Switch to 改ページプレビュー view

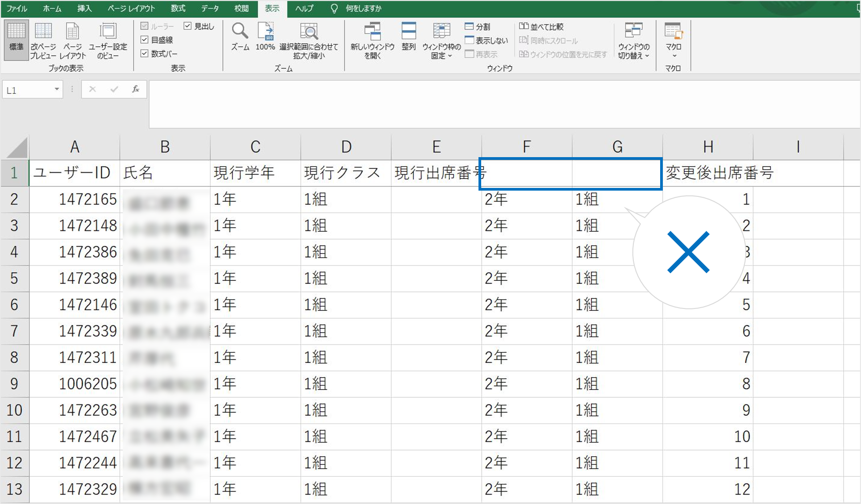click(43, 32)
